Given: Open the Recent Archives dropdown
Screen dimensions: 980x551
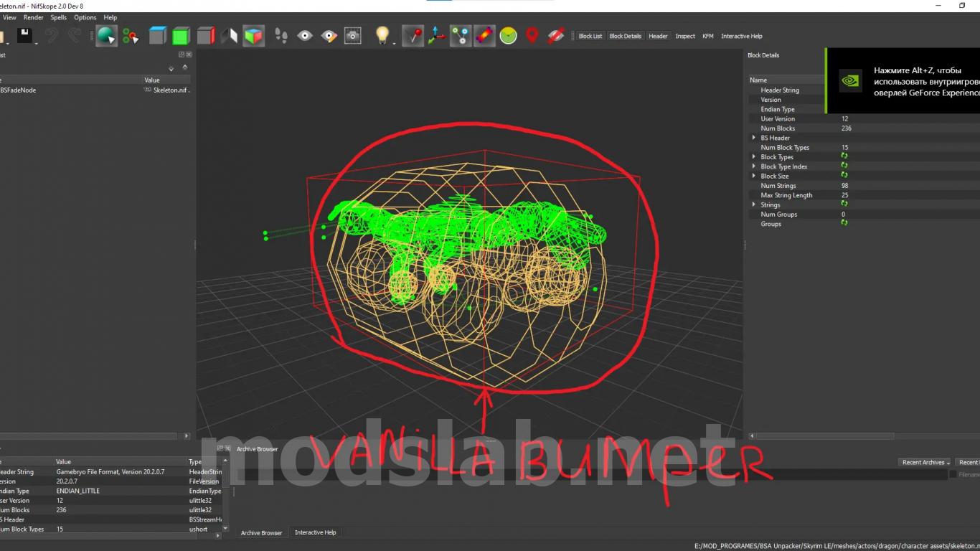Looking at the screenshot, I should [x=924, y=462].
